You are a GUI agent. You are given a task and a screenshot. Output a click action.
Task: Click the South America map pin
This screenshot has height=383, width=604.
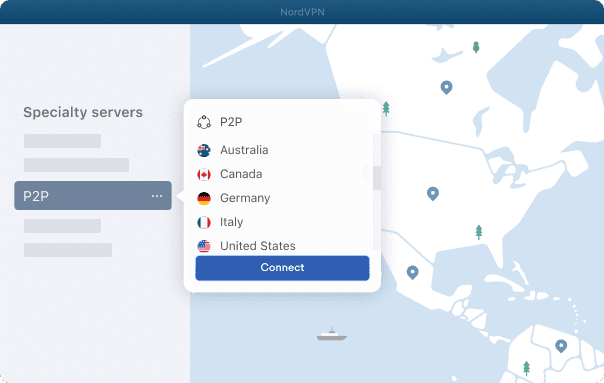[x=561, y=346]
